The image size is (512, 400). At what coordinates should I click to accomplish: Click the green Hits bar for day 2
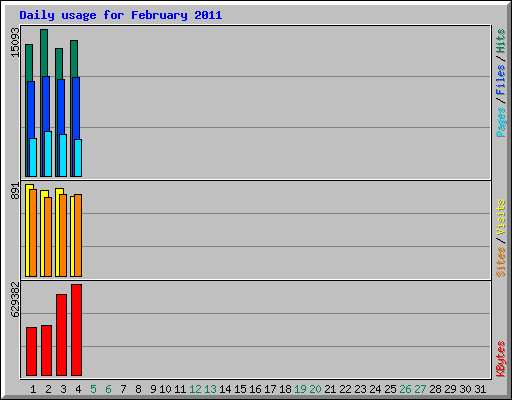point(44,53)
